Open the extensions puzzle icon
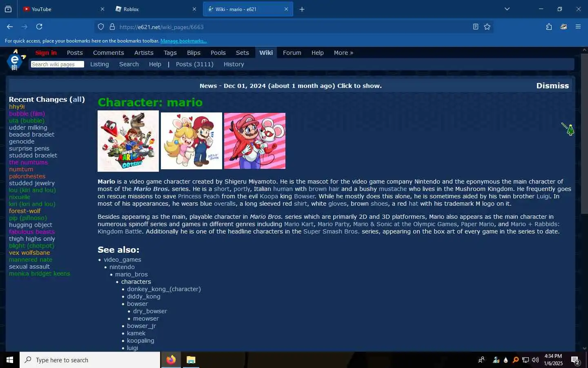The image size is (588, 368). tap(549, 27)
